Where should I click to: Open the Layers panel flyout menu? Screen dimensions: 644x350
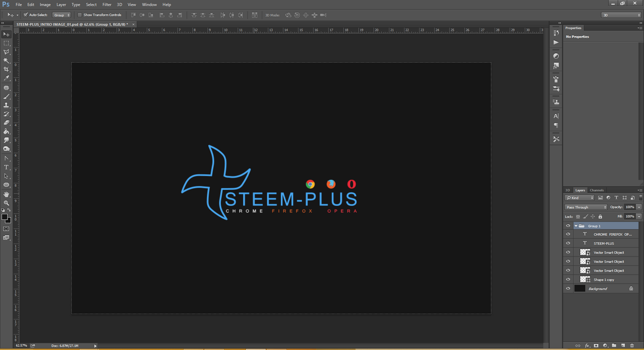[640, 190]
